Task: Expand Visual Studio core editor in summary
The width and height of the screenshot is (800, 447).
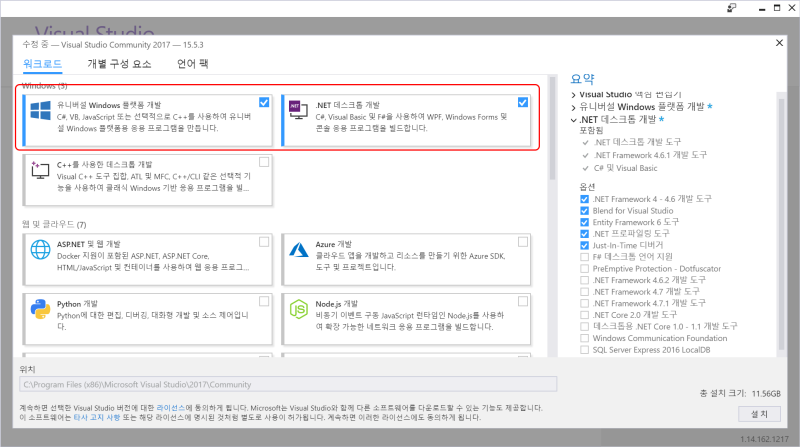Action: tap(573, 95)
